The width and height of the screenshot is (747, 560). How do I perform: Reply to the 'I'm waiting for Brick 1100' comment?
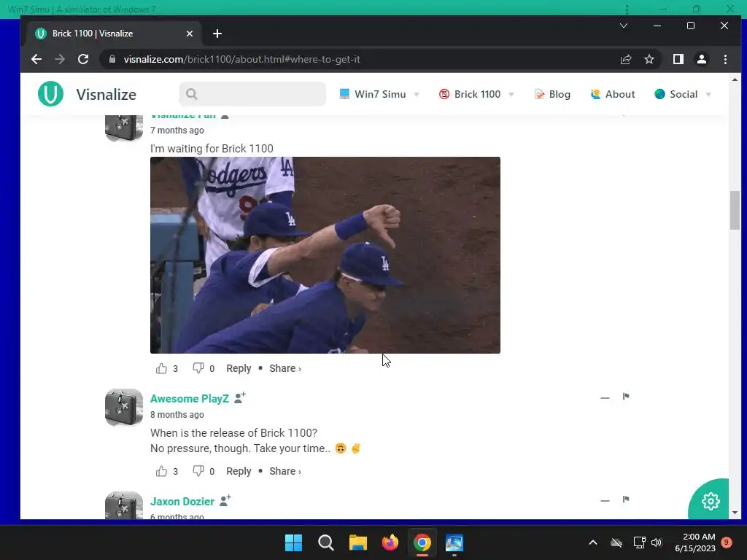(239, 368)
